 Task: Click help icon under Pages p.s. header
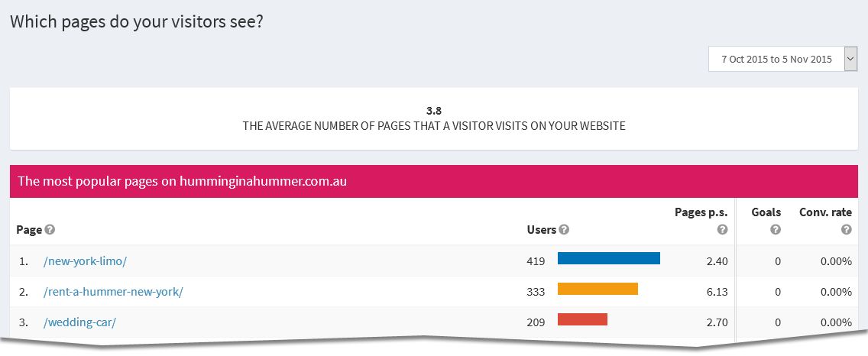point(721,229)
